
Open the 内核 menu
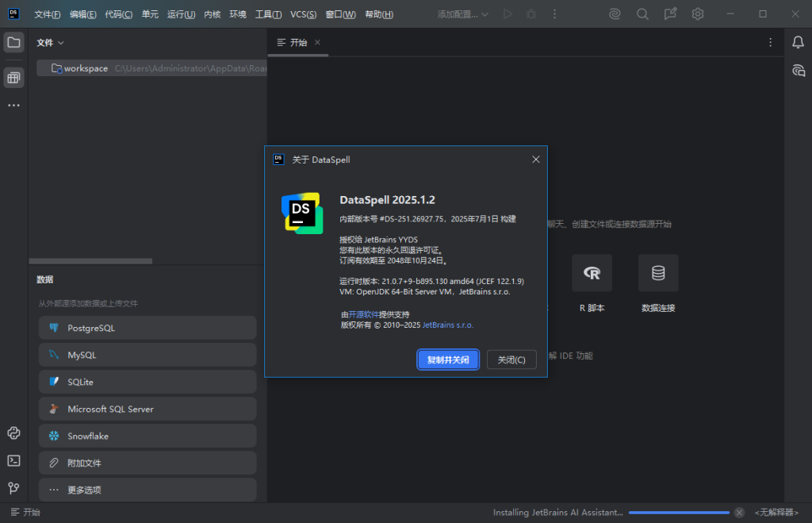coord(213,14)
